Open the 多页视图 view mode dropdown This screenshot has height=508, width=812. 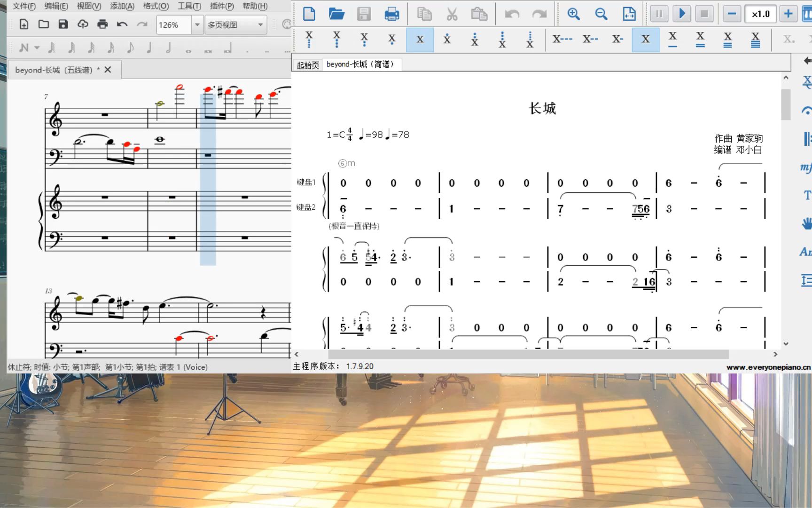[x=236, y=25]
